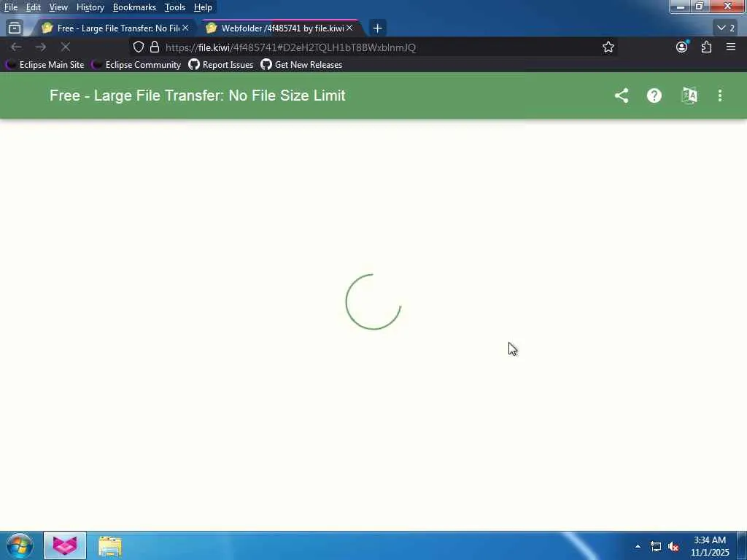Open the Edit menu

pyautogui.click(x=33, y=7)
